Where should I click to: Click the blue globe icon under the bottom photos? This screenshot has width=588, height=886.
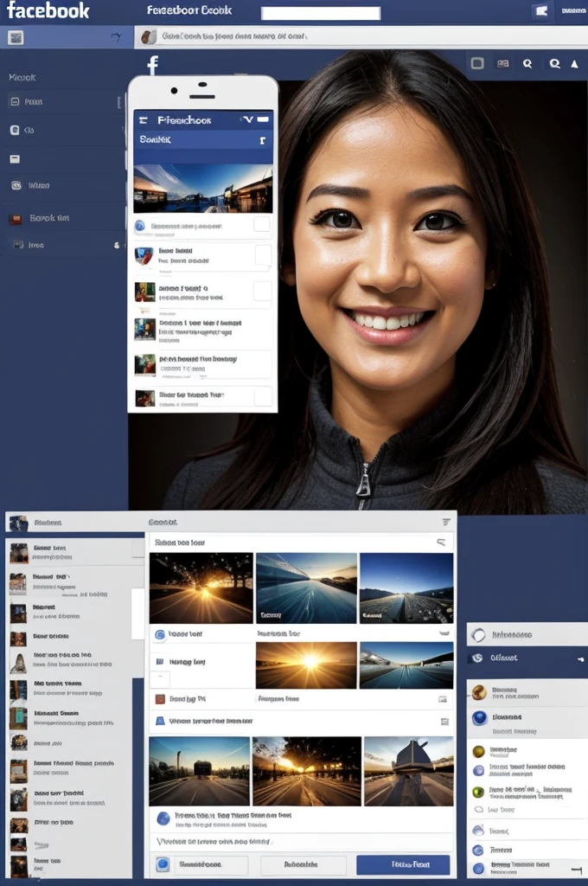coord(163,819)
